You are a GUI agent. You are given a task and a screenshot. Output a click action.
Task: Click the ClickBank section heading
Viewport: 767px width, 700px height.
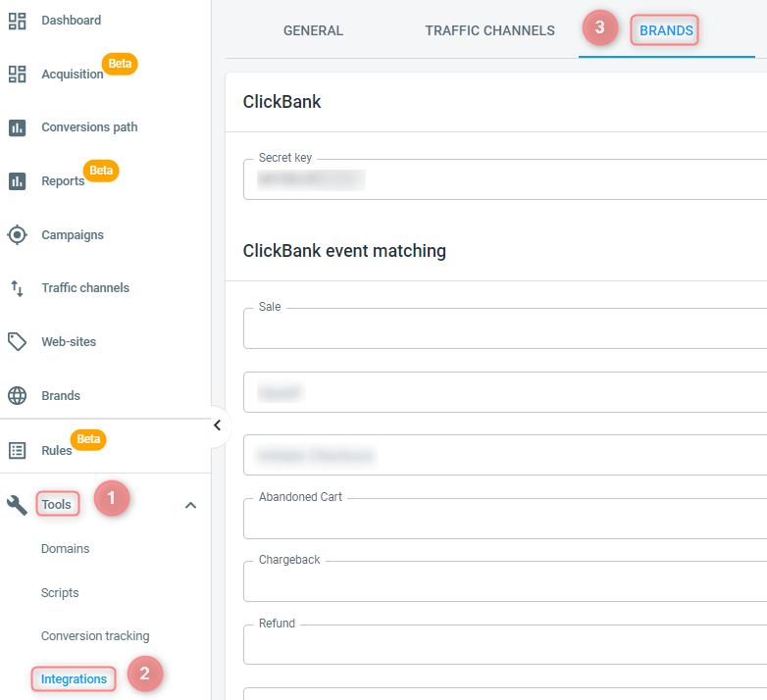tap(281, 102)
